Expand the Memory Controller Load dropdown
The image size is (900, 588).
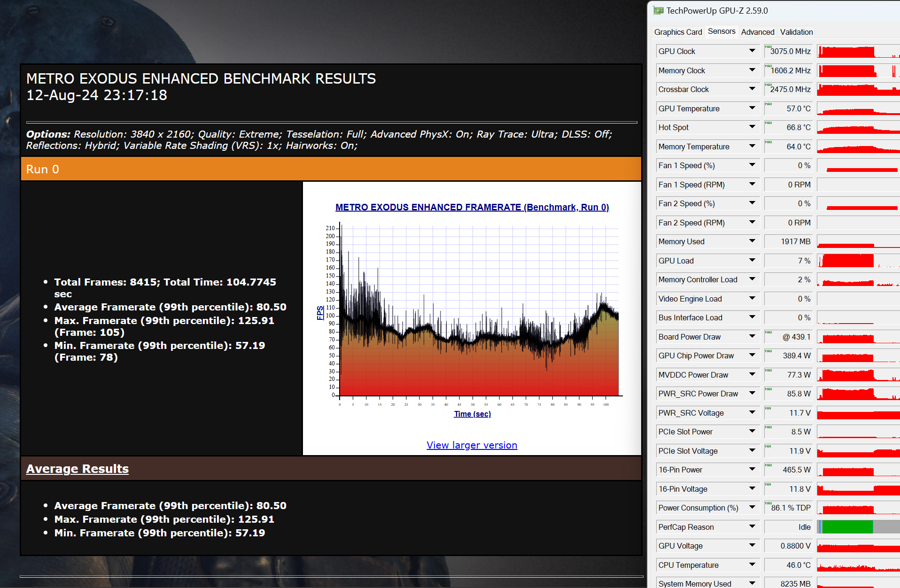click(752, 279)
